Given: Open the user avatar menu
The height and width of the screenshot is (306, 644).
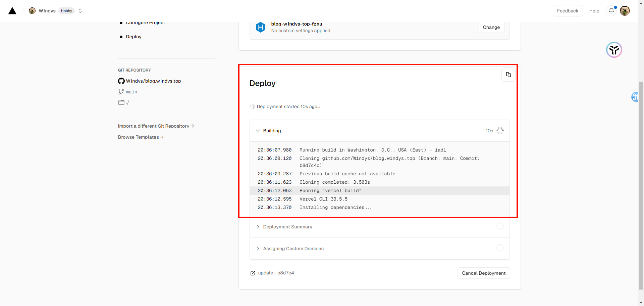Looking at the screenshot, I should coord(625,11).
